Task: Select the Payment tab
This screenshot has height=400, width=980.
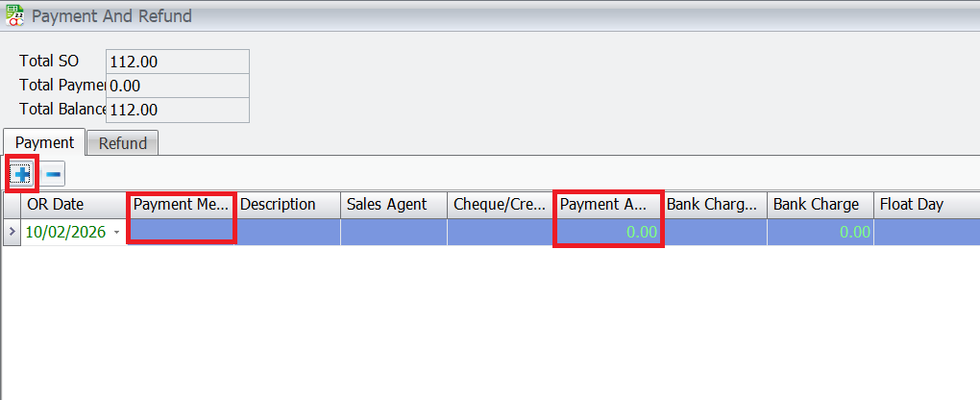Action: [44, 142]
